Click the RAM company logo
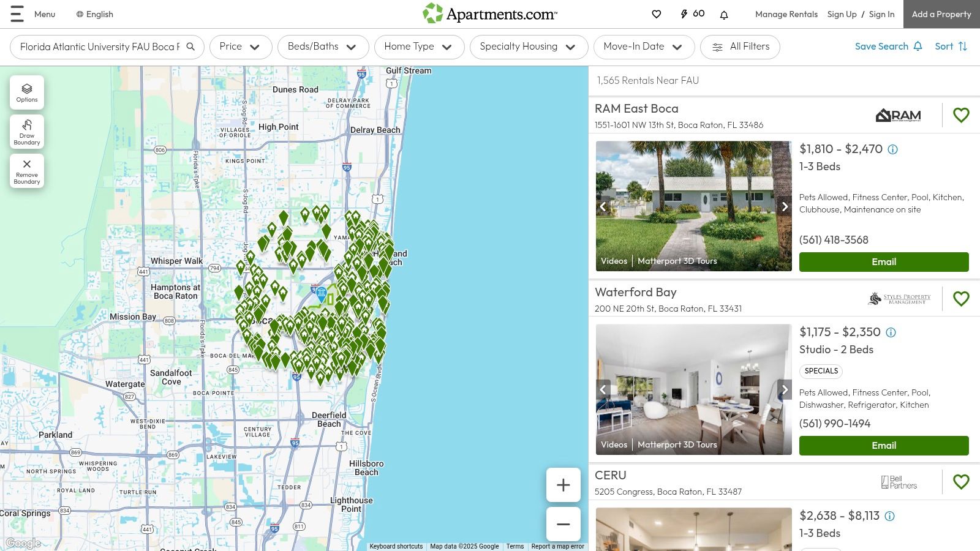This screenshot has width=980, height=551. (x=898, y=115)
